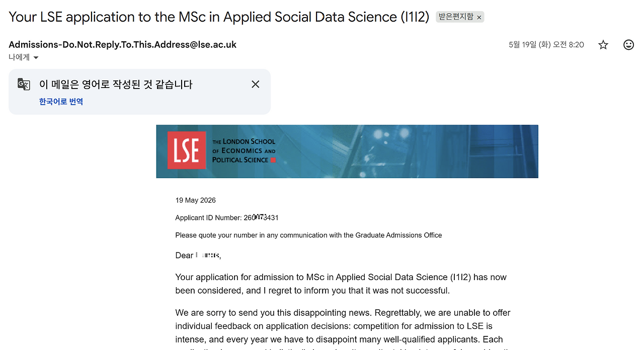
Task: Click the red LSE logo square
Action: (x=187, y=150)
